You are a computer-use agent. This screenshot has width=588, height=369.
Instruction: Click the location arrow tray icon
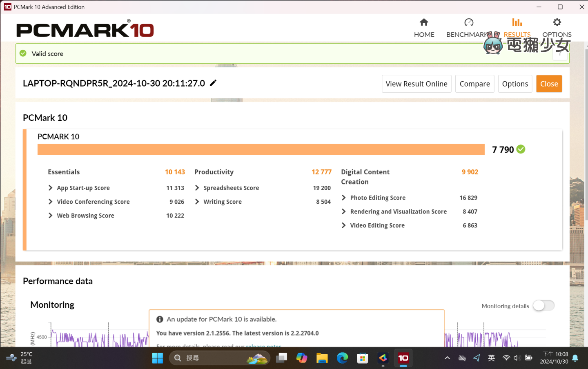pos(477,358)
